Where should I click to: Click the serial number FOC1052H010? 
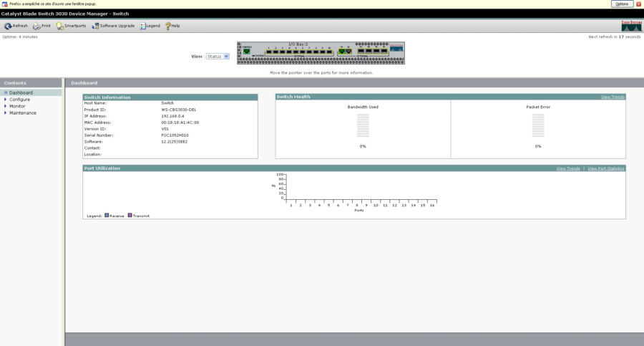pos(175,135)
